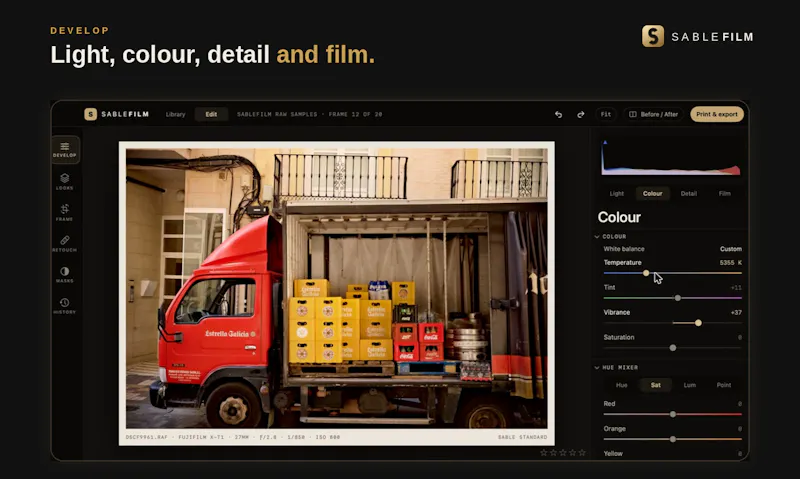This screenshot has height=479, width=800.
Task: Select Lum mode in Hue Mixer
Action: coord(690,385)
